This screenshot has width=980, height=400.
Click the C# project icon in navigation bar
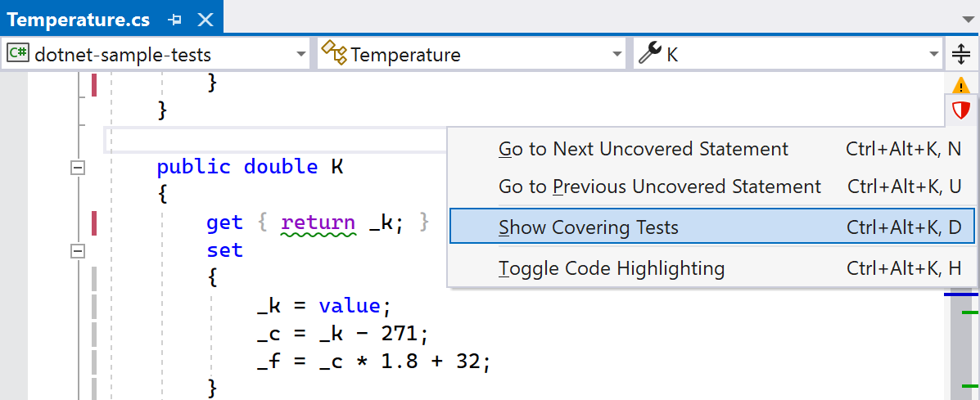click(x=17, y=55)
